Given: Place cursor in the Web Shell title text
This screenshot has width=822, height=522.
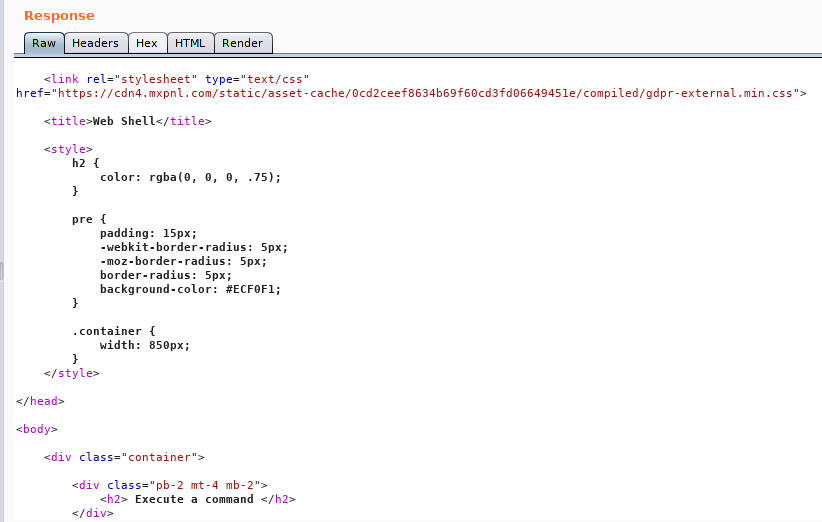Looking at the screenshot, I should pyautogui.click(x=124, y=121).
